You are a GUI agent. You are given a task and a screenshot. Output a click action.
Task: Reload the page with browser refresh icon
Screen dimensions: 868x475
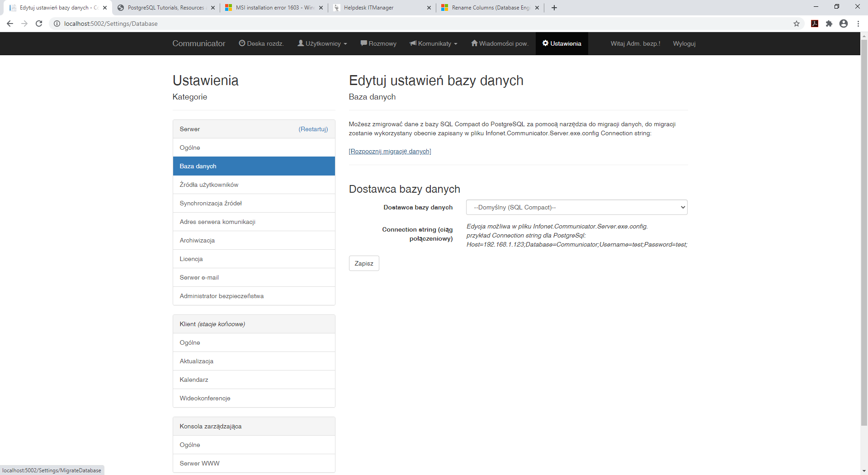[39, 24]
